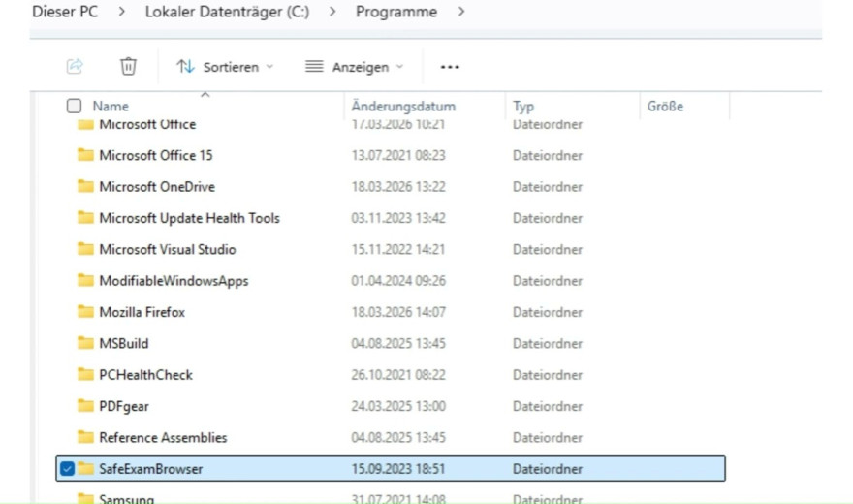Select the PDFgear folder name

[x=123, y=407]
